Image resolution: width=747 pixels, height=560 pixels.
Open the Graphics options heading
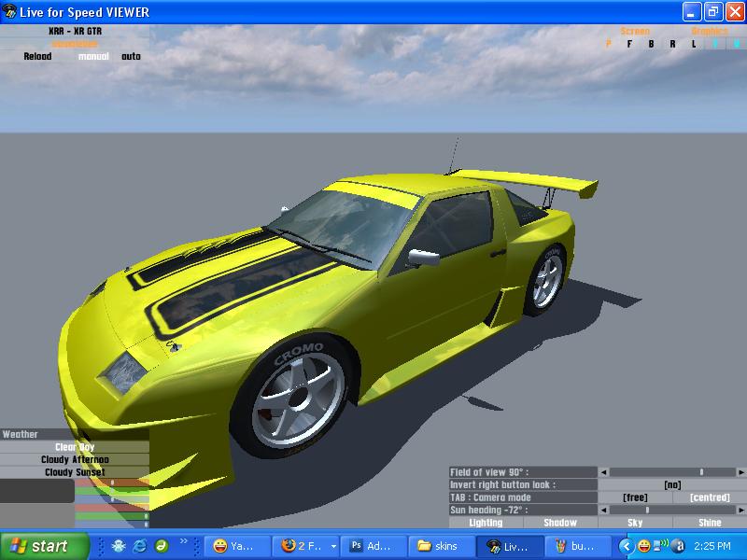pyautogui.click(x=710, y=32)
